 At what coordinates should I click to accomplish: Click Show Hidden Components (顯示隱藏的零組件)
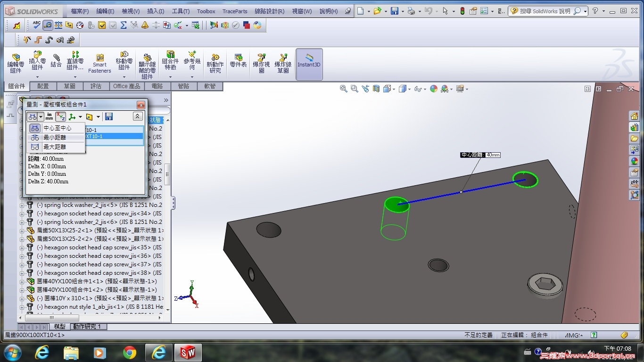(x=147, y=66)
